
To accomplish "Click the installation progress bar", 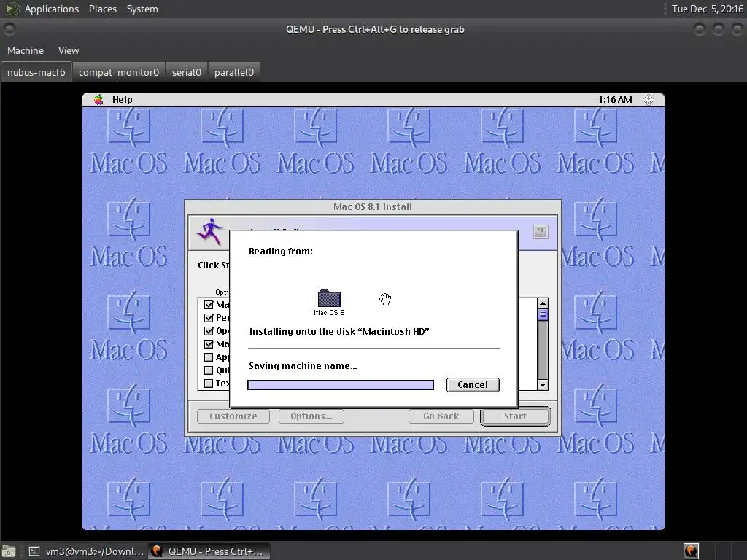I will point(341,385).
